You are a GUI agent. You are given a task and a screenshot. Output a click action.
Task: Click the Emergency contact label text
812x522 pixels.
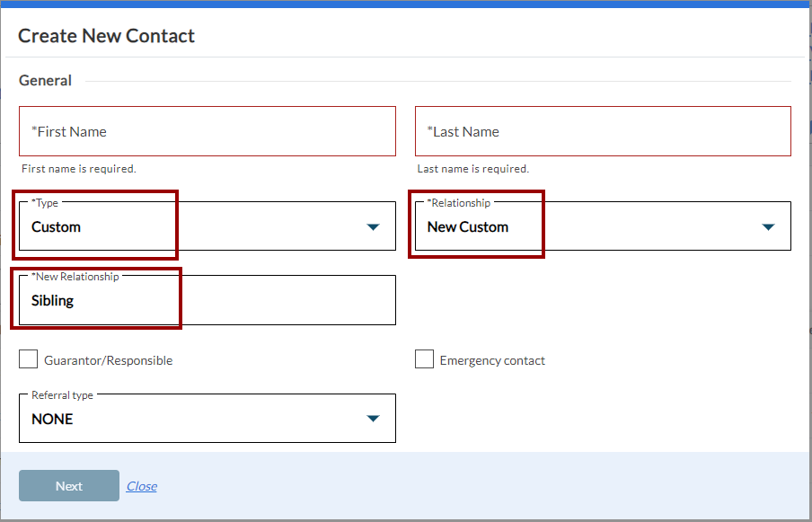click(492, 361)
